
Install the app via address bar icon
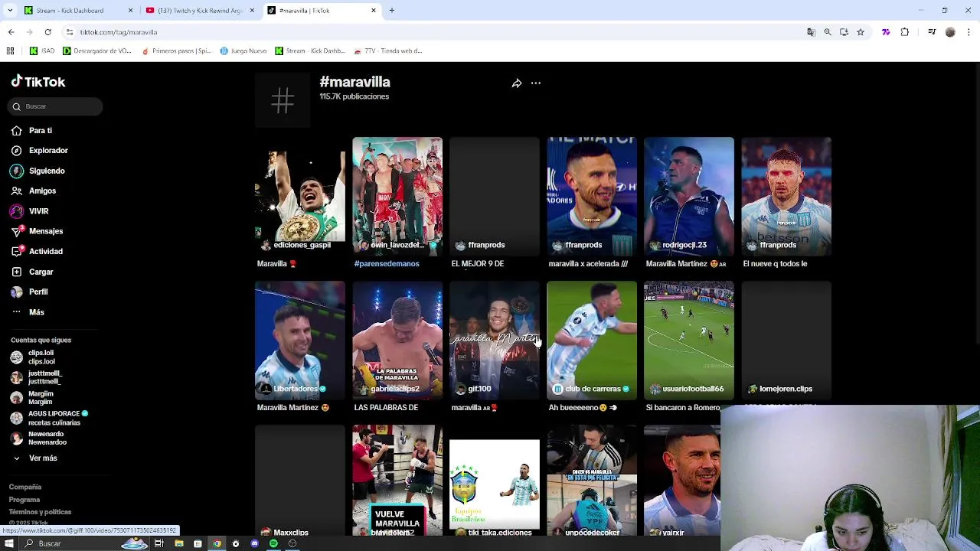point(844,32)
